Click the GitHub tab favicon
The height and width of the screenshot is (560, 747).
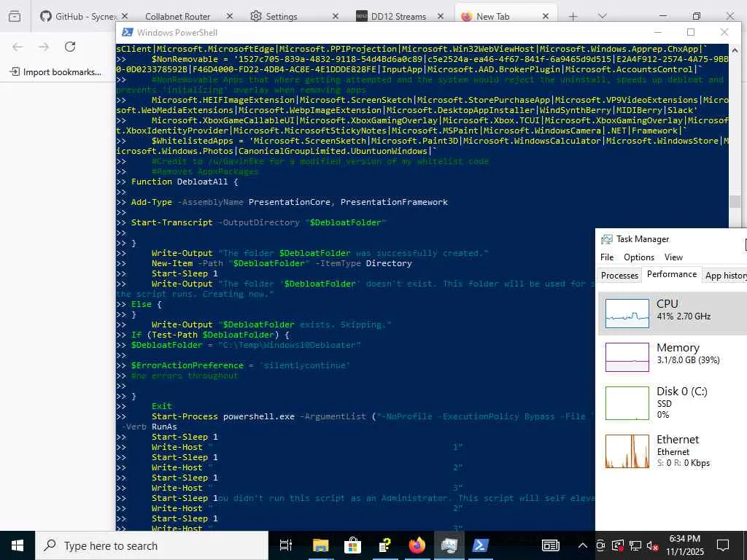46,16
